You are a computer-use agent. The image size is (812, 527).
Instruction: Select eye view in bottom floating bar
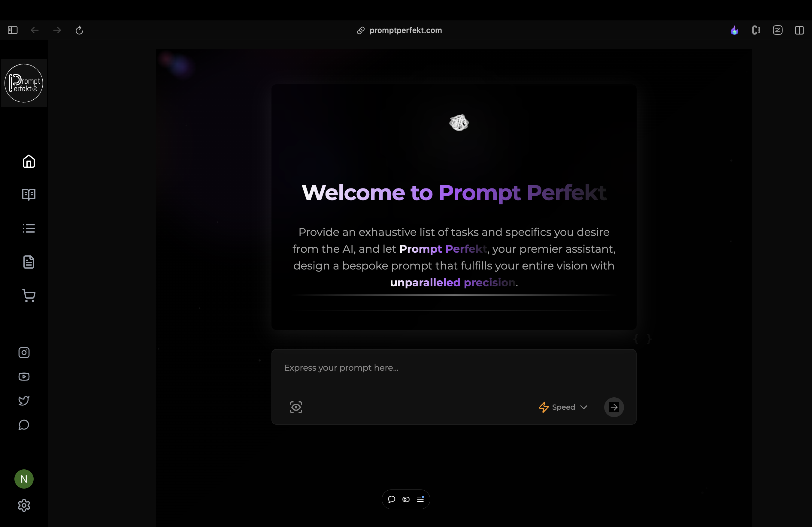(406, 499)
